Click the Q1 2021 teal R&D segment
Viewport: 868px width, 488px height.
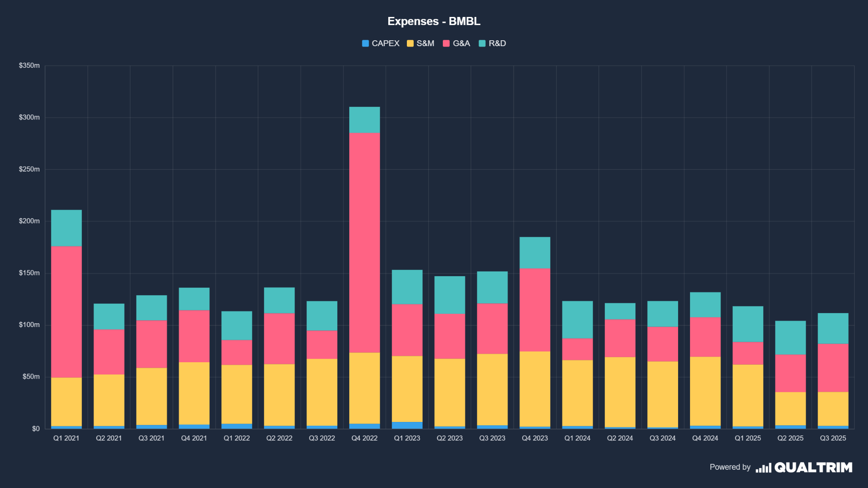66,228
